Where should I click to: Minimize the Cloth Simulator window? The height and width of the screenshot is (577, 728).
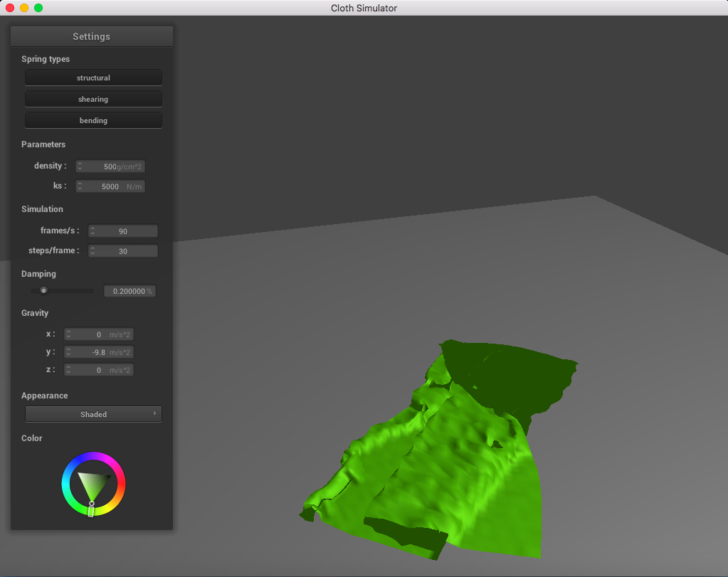[24, 8]
